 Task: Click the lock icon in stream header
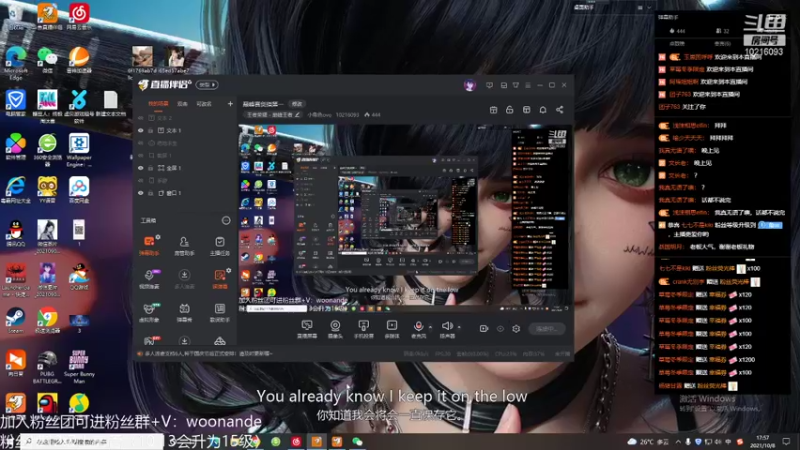(x=509, y=110)
